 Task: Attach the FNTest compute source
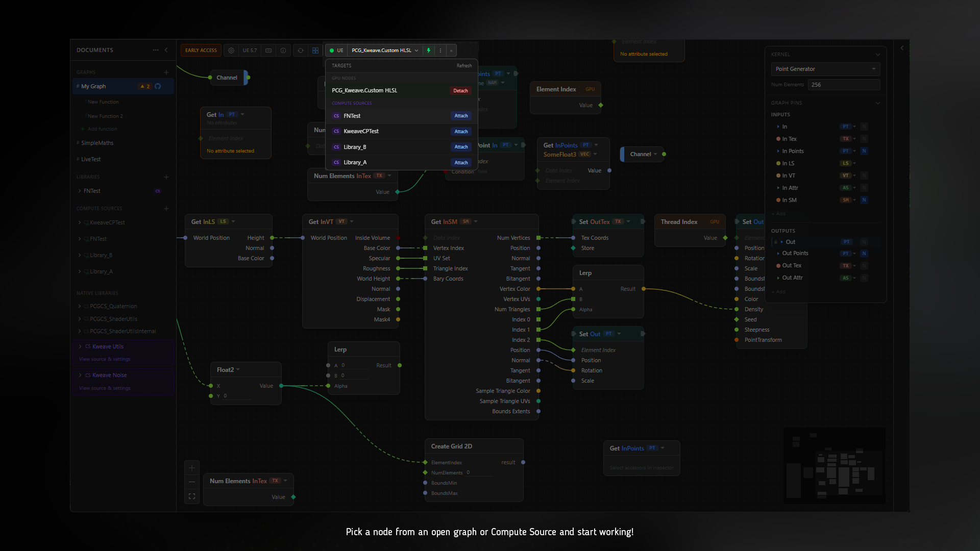461,116
